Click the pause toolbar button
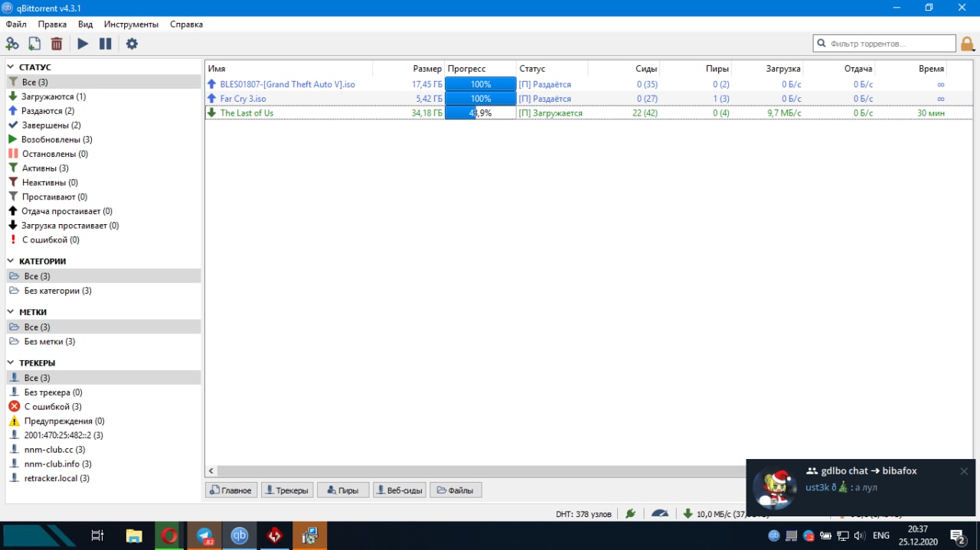Screen dimensions: 980x550 (106, 44)
